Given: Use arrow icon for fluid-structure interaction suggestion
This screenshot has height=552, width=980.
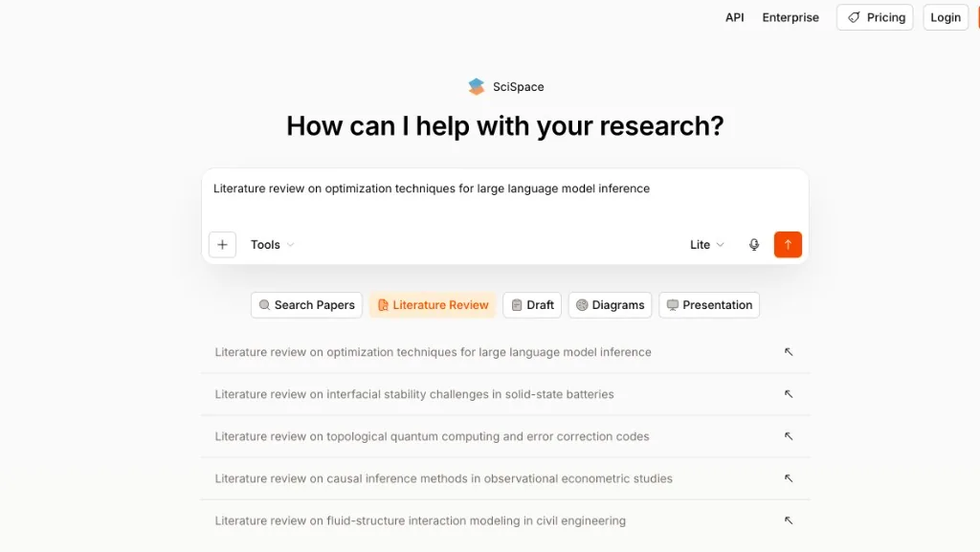Looking at the screenshot, I should coord(789,520).
